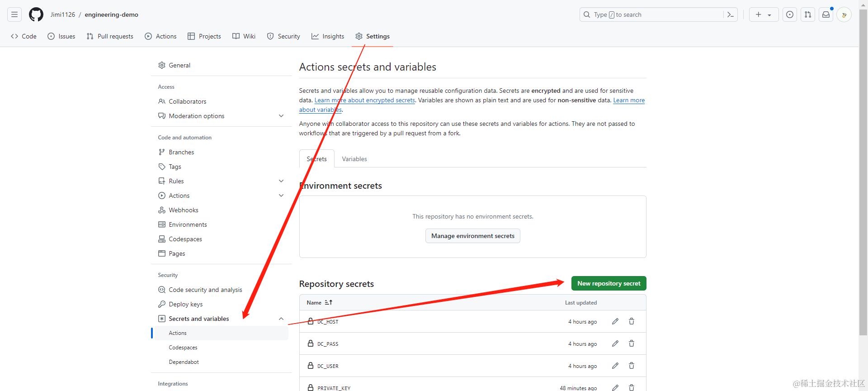Open the Insights repository tab
Image resolution: width=868 pixels, height=391 pixels.
(328, 36)
